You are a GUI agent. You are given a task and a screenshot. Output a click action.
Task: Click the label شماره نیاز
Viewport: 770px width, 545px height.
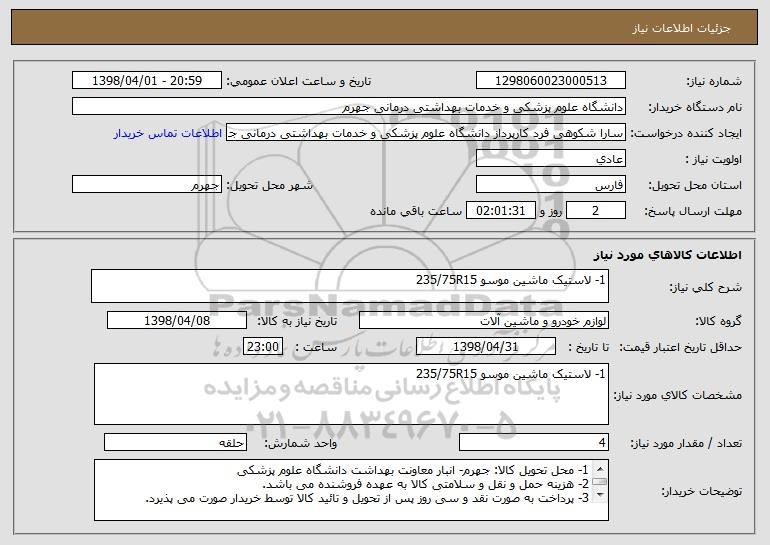714,81
